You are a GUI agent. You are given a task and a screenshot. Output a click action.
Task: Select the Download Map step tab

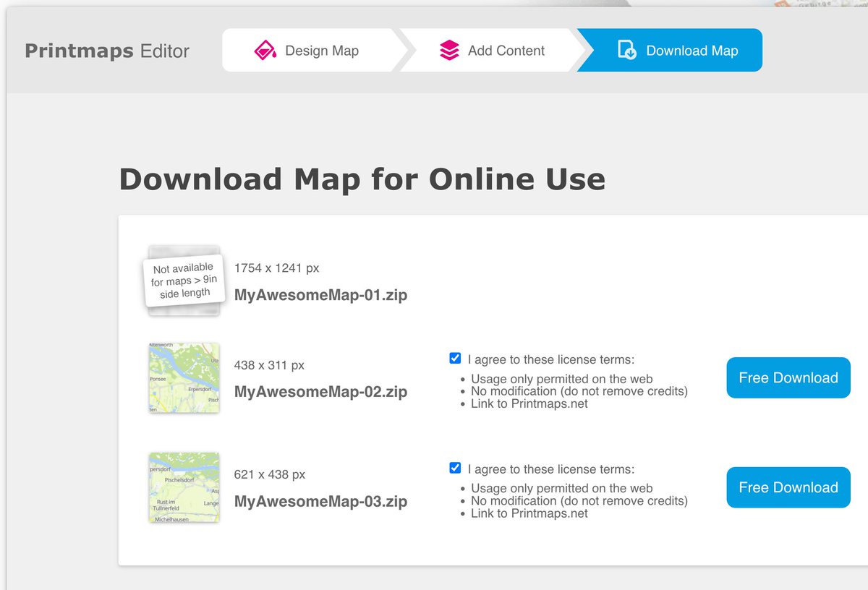click(x=670, y=51)
